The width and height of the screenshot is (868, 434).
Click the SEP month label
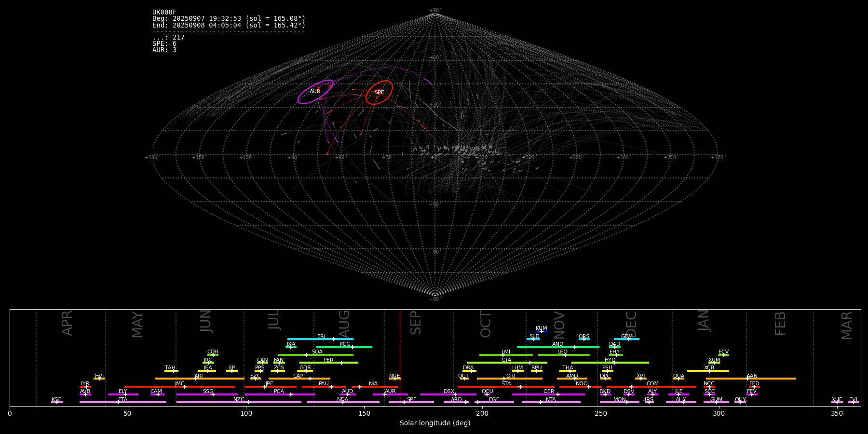pyautogui.click(x=416, y=323)
